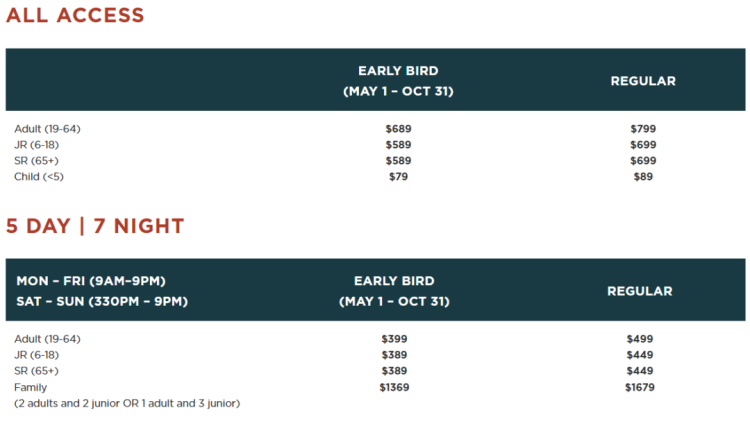Select the $79 child early bird price
Image resolution: width=750 pixels, height=426 pixels.
[x=398, y=177]
